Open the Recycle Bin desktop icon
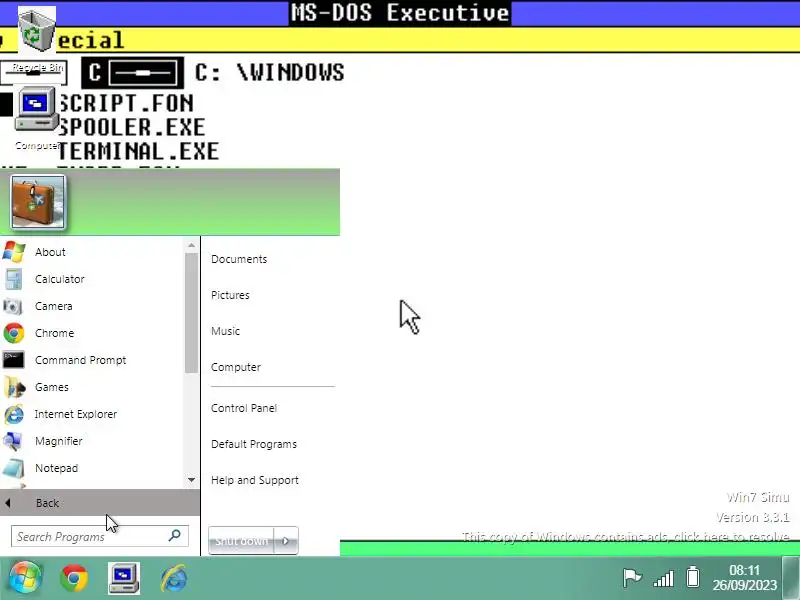The width and height of the screenshot is (800, 600). pyautogui.click(x=36, y=40)
